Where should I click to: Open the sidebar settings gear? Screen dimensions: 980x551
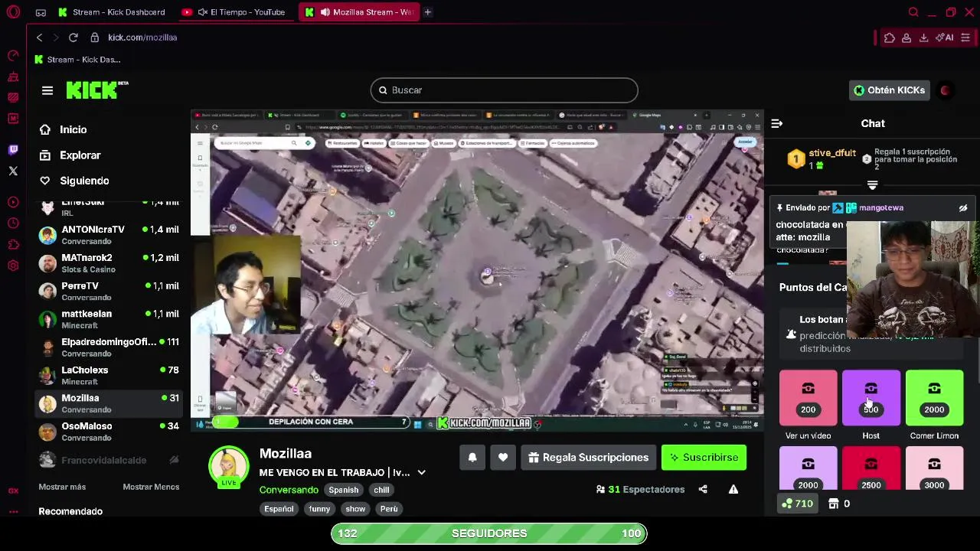pos(13,266)
